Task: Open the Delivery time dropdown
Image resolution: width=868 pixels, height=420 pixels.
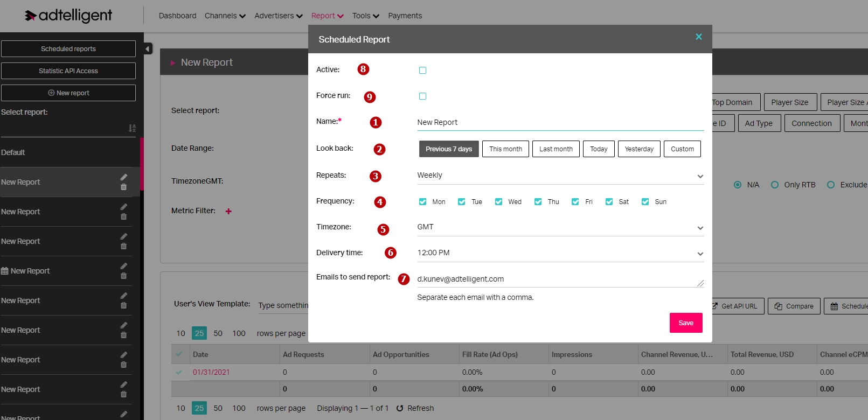Action: point(560,253)
